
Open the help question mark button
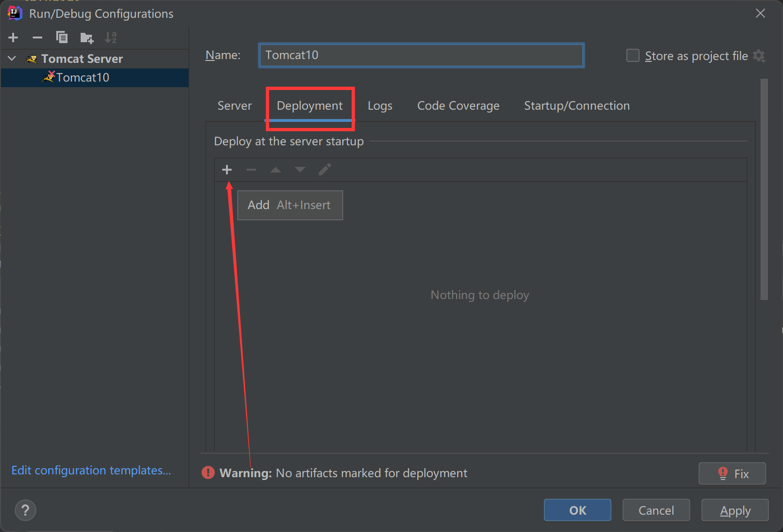(25, 510)
